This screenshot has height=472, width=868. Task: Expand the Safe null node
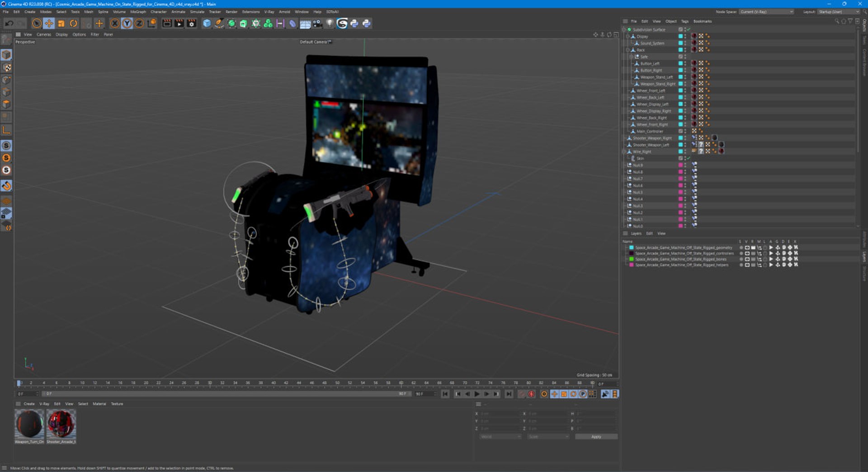pyautogui.click(x=632, y=57)
